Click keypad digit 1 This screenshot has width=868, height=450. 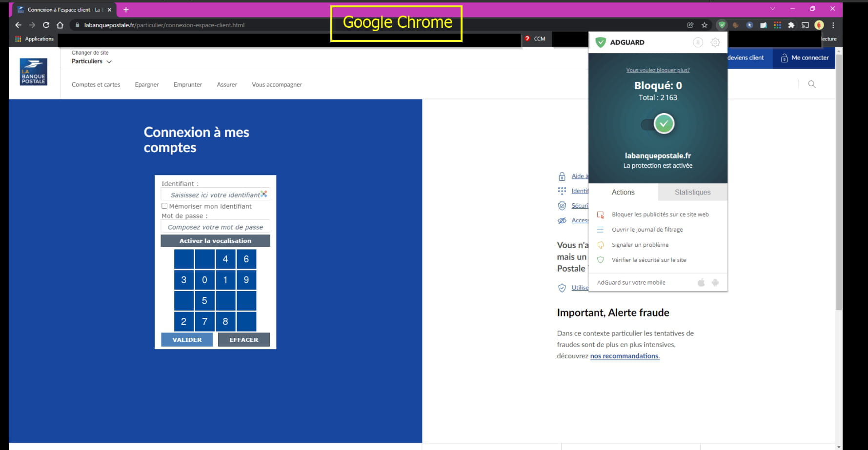click(x=225, y=280)
